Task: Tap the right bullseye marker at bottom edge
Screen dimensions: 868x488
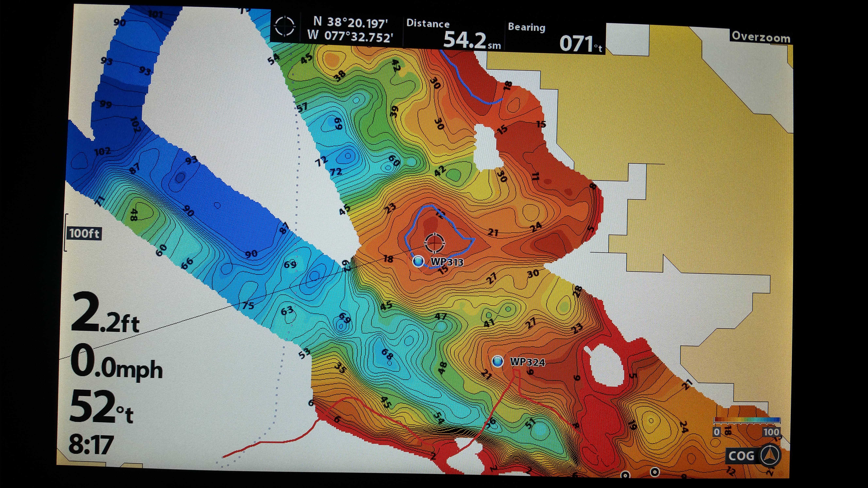Action: click(655, 472)
